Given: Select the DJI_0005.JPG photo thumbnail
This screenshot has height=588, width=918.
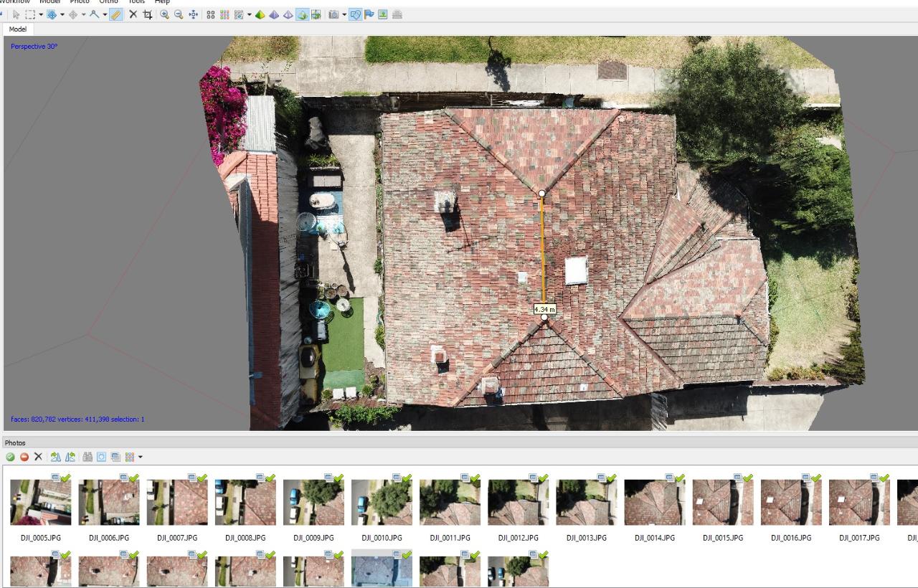Looking at the screenshot, I should (x=41, y=502).
